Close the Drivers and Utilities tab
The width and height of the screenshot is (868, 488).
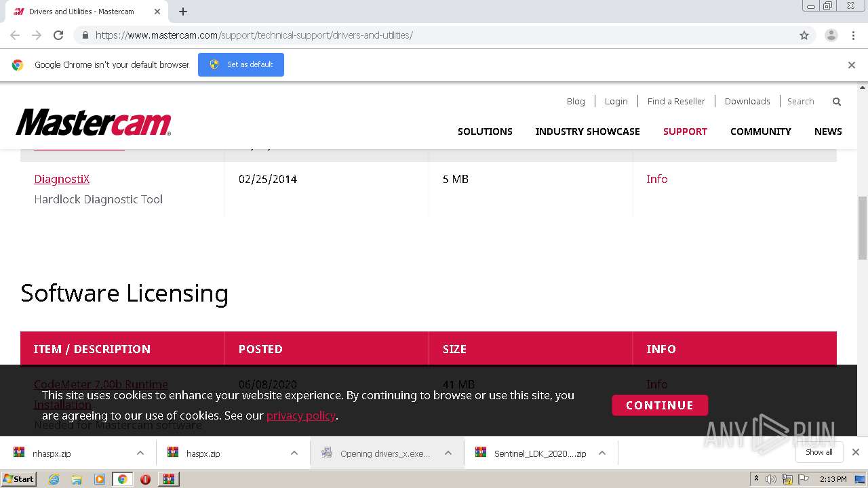point(157,12)
